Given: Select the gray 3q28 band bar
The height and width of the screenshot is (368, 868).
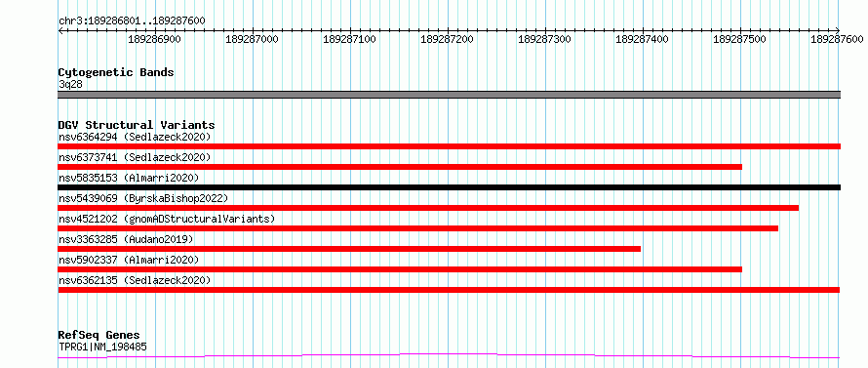Looking at the screenshot, I should pos(450,95).
